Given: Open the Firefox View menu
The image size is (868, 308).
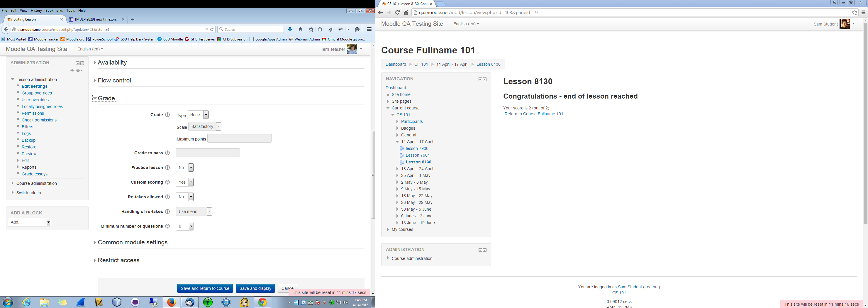Looking at the screenshot, I should (23, 11).
